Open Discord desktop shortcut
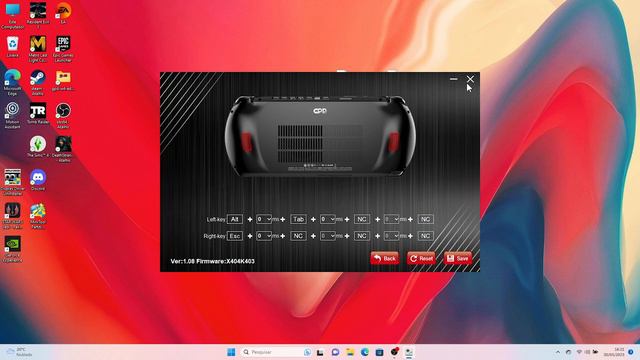The height and width of the screenshot is (360, 640). (38, 180)
